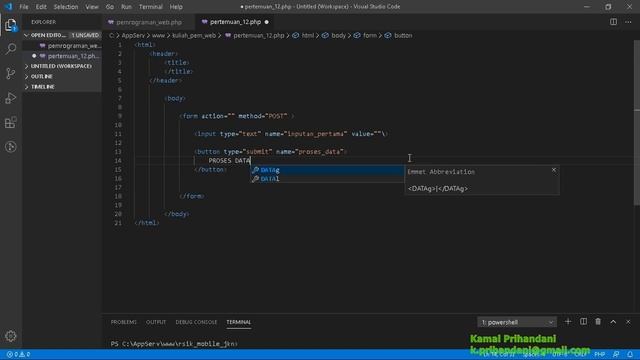640x360 pixels.
Task: Close the Emmet Abbreviation details popup
Action: pos(554,170)
